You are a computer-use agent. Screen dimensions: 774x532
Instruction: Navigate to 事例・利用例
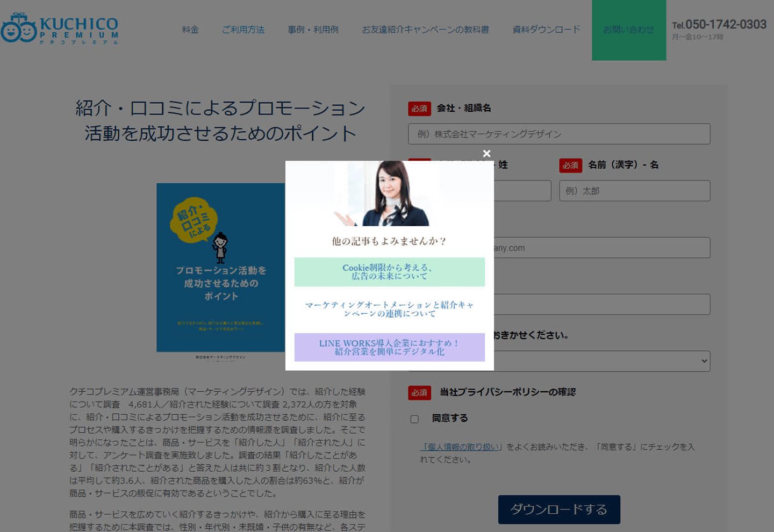click(313, 30)
